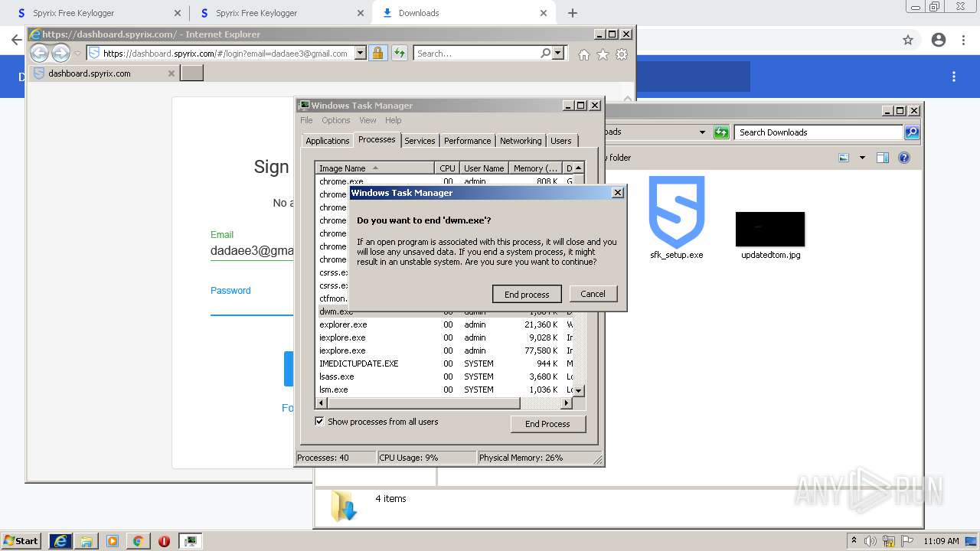
Task: Expand the IE recent pages dropdown arrow
Action: (77, 54)
